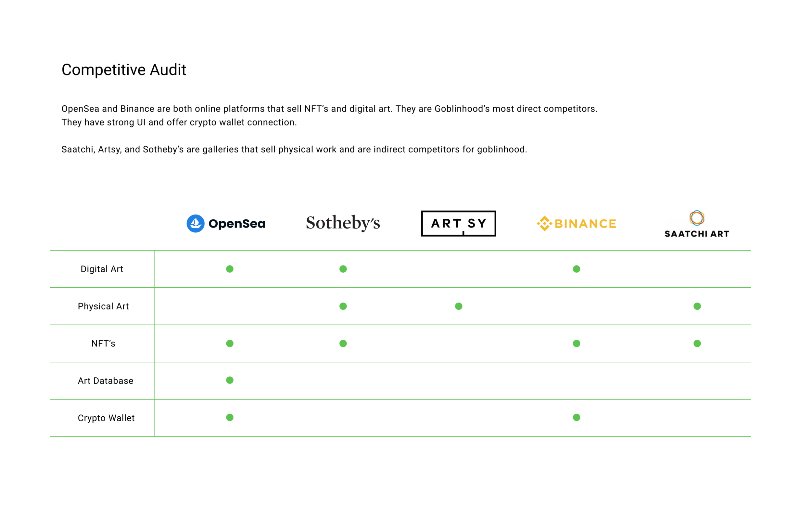
Task: Select the Art Database row label
Action: click(x=106, y=381)
